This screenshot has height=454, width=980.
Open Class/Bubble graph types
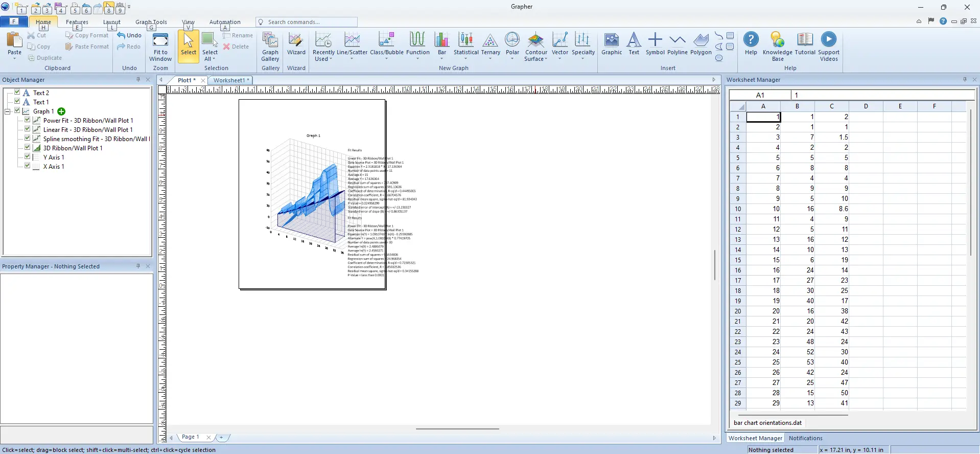[386, 46]
